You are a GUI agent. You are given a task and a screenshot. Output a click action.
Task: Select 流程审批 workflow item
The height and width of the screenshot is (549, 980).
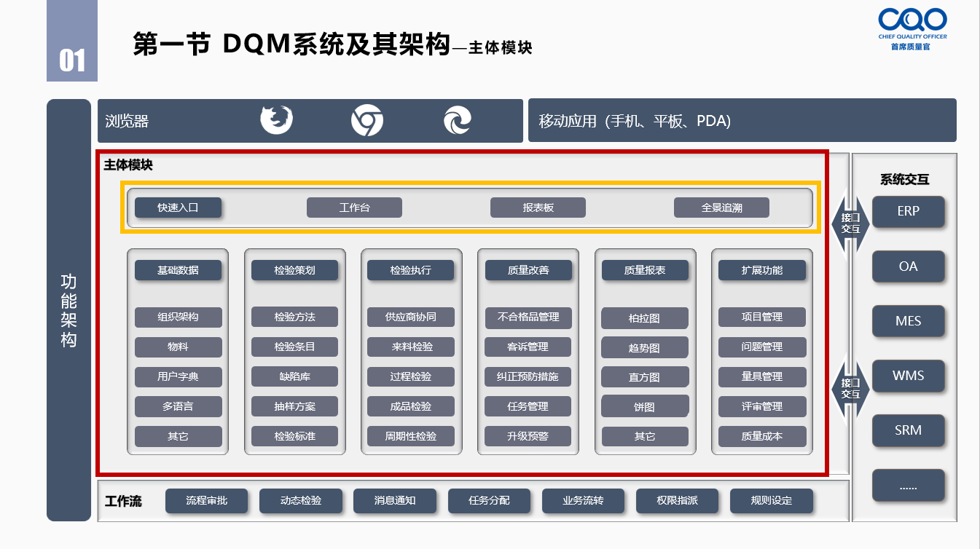click(x=207, y=501)
